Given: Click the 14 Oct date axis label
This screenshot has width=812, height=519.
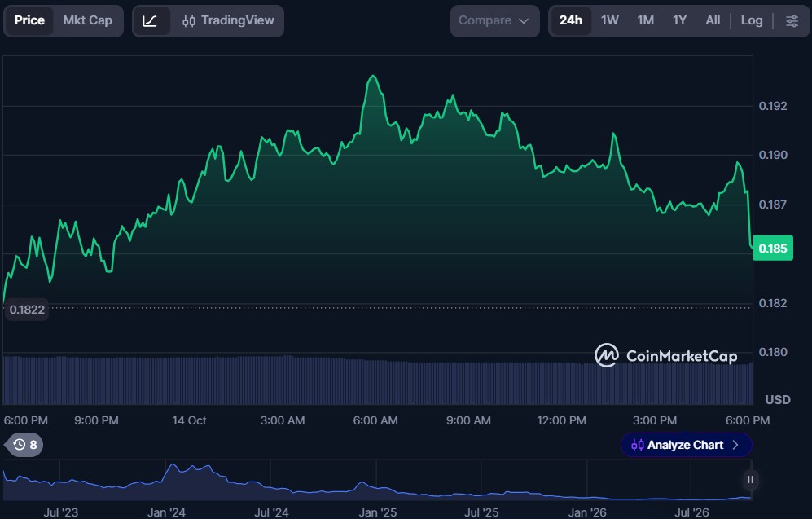Looking at the screenshot, I should click(x=189, y=420).
